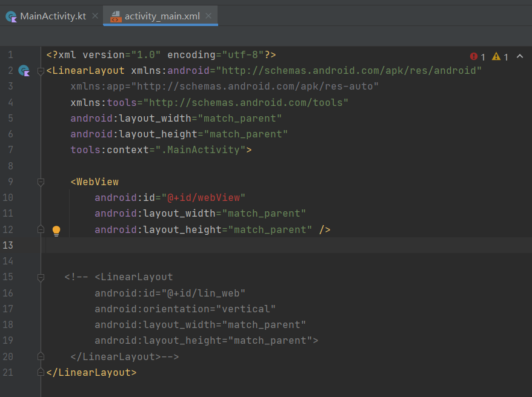Click the warning count number 1
This screenshot has height=397, width=532.
coord(505,57)
